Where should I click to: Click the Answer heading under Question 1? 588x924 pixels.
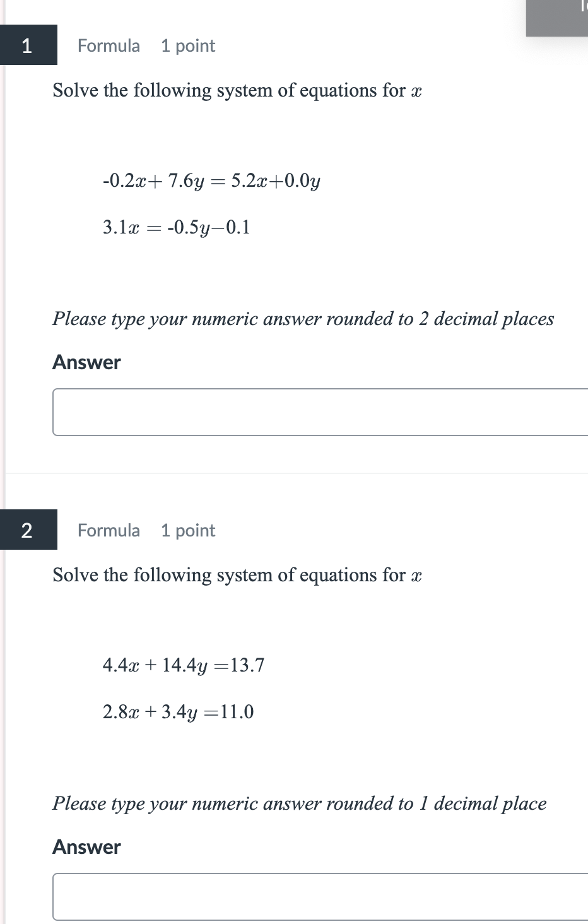[86, 362]
